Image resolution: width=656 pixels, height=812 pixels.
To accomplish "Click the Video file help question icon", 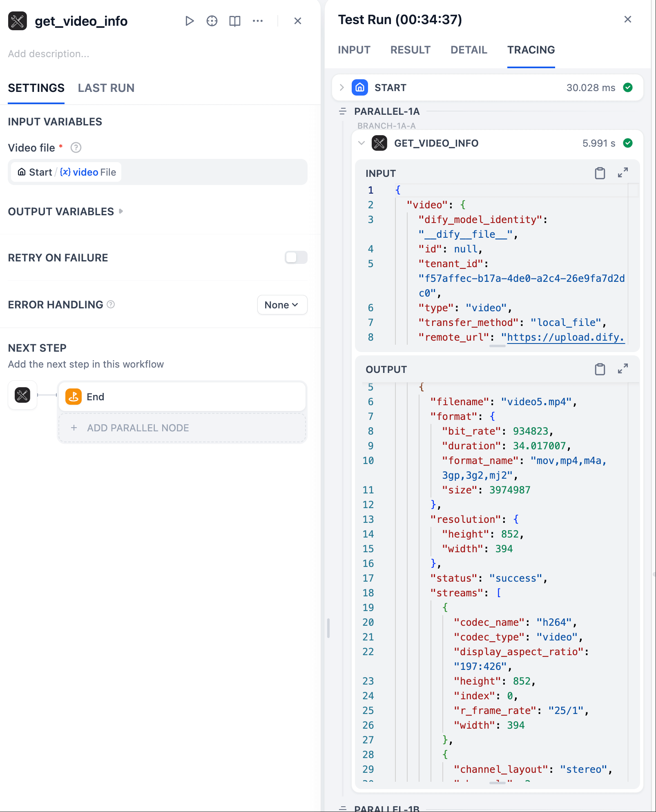I will 76,148.
